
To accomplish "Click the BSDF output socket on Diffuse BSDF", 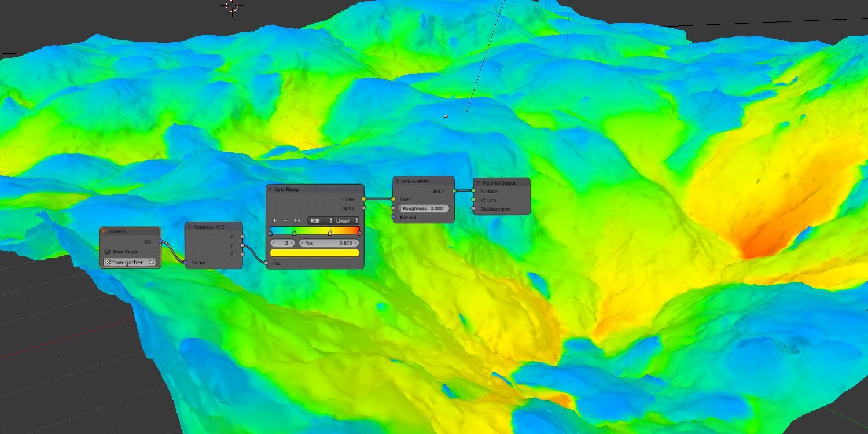I will pyautogui.click(x=454, y=190).
